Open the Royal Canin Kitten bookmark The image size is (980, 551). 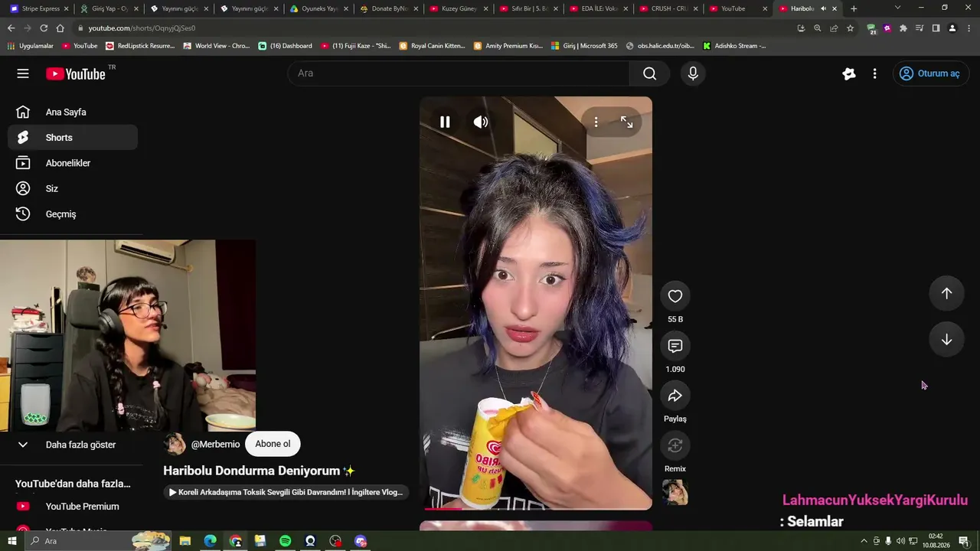point(433,46)
